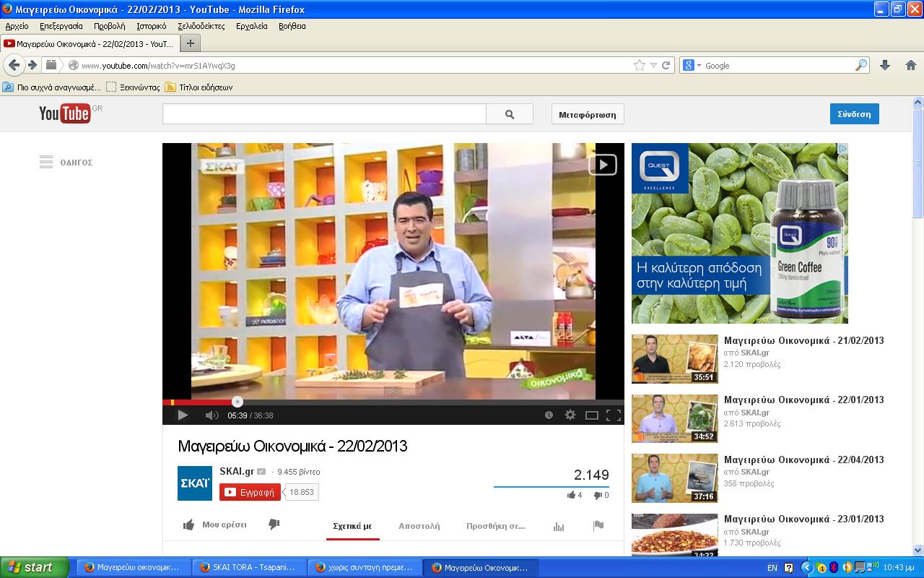The height and width of the screenshot is (578, 924).
Task: Report video with the flag icon
Action: [598, 526]
